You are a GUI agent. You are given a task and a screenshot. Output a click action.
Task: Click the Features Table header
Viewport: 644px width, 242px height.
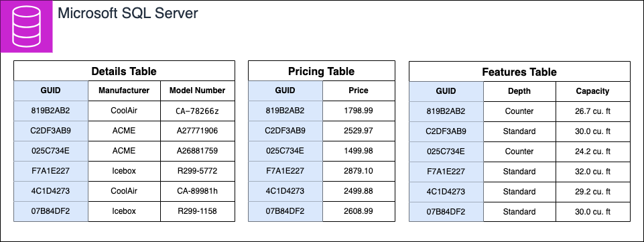coord(519,72)
